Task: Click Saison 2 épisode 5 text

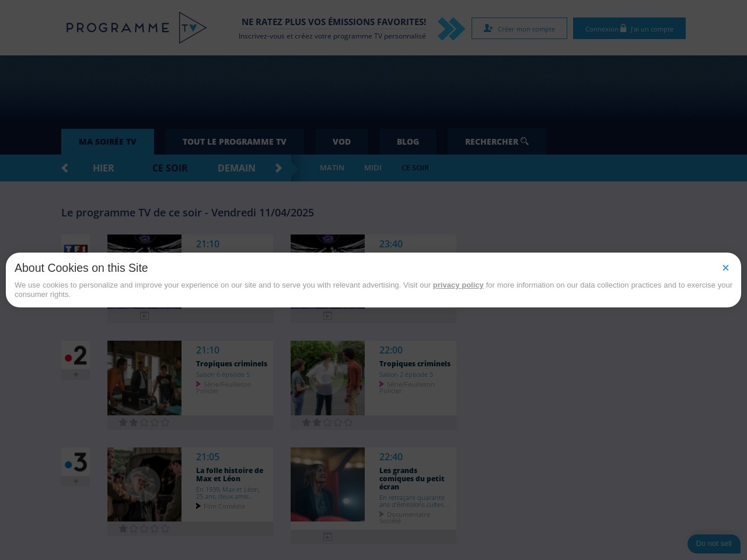Action: coord(406,374)
